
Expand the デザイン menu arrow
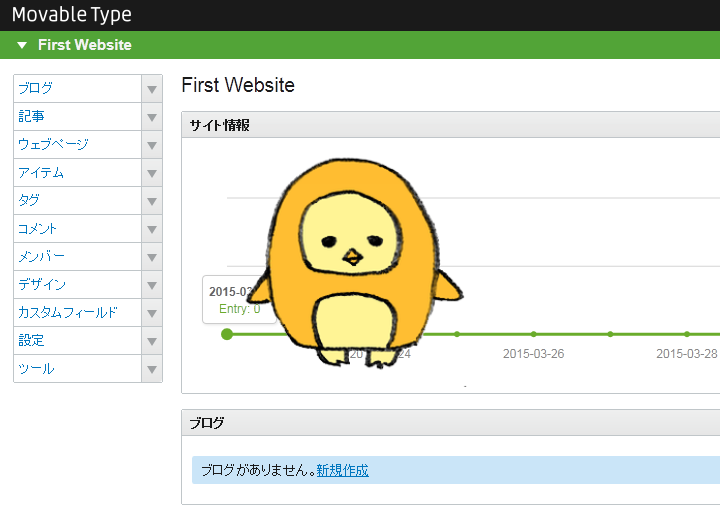[152, 285]
